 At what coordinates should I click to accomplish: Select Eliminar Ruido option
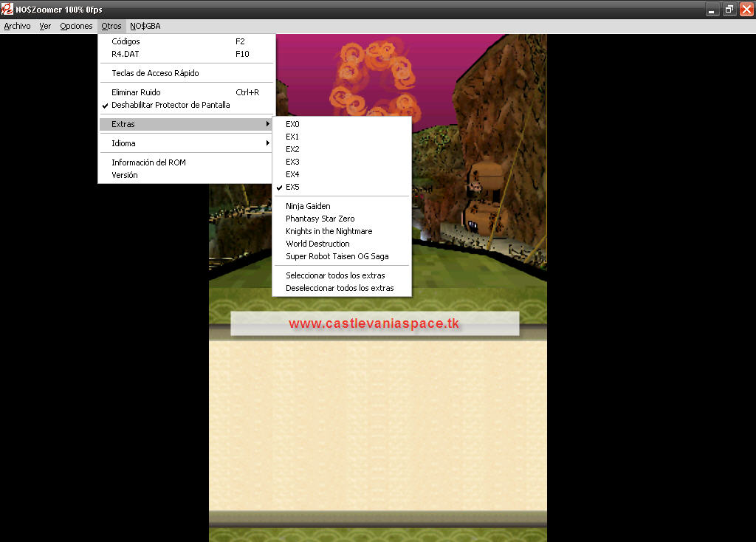pos(187,92)
